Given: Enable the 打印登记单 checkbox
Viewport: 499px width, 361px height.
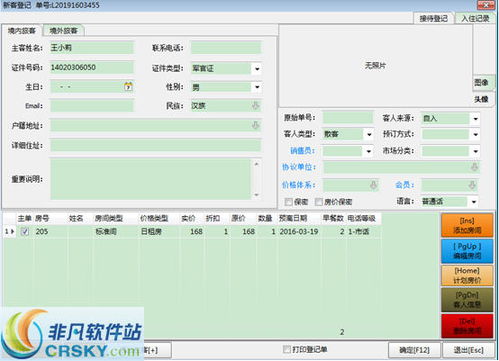Looking at the screenshot, I should click(x=286, y=349).
